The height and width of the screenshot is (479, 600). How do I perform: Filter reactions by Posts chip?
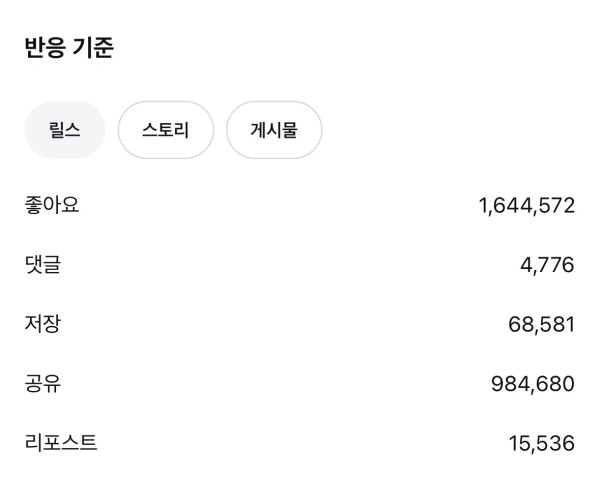273,130
